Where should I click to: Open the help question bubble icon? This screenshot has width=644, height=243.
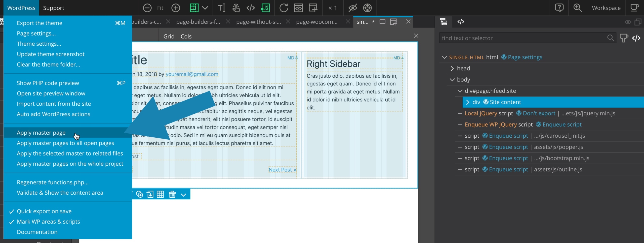coord(559,8)
